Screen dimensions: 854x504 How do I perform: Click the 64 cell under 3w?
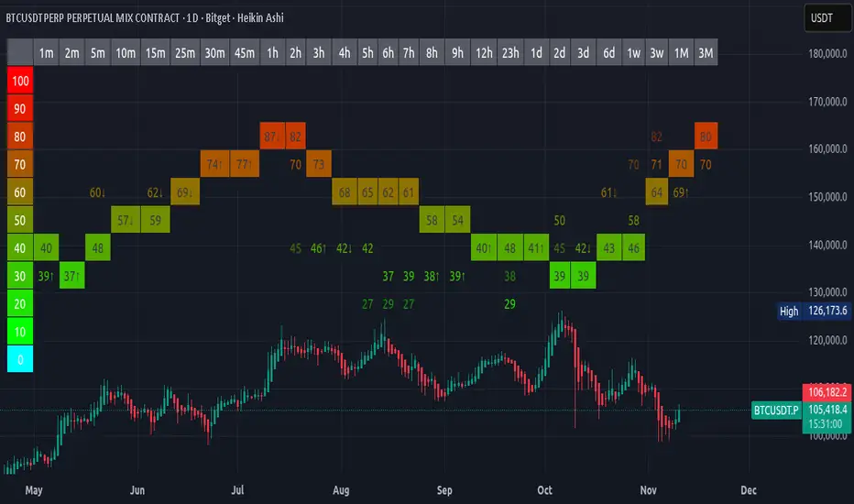pos(657,192)
